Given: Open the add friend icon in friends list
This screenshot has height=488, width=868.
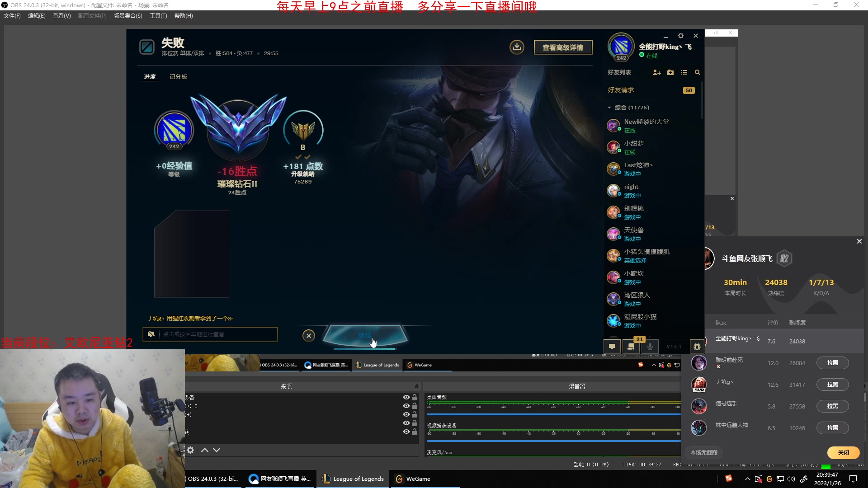Looking at the screenshot, I should (x=657, y=73).
